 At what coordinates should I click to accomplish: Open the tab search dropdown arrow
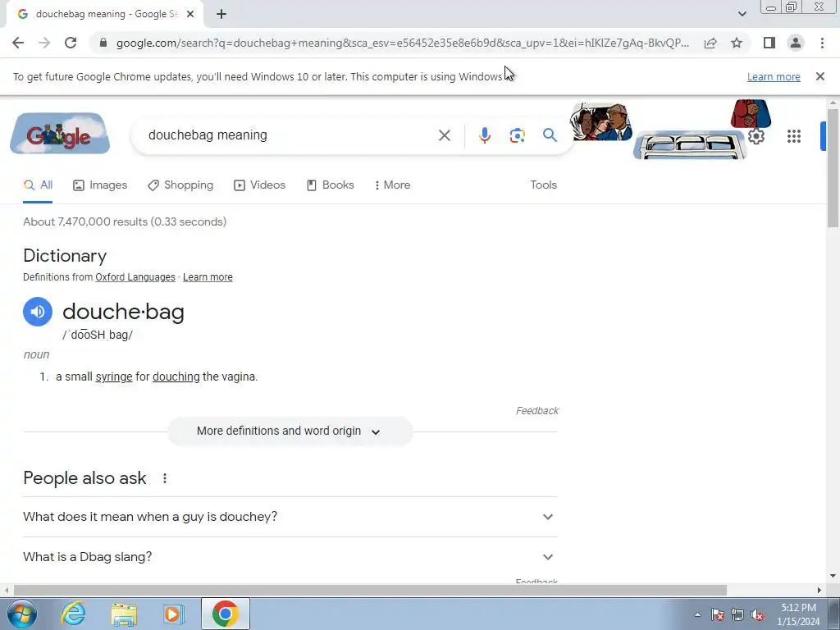pyautogui.click(x=742, y=14)
